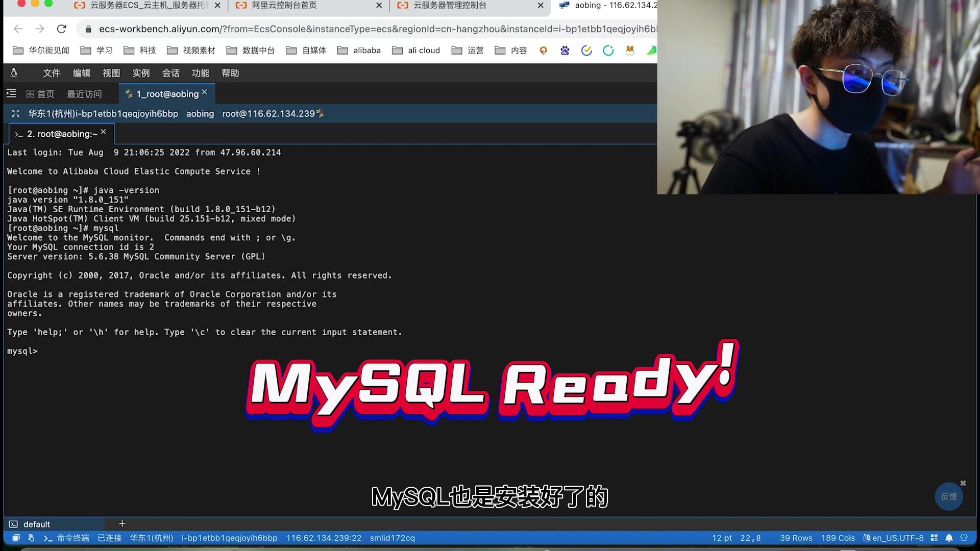
Task: Click the layout grid icon in status bar
Action: (x=934, y=538)
